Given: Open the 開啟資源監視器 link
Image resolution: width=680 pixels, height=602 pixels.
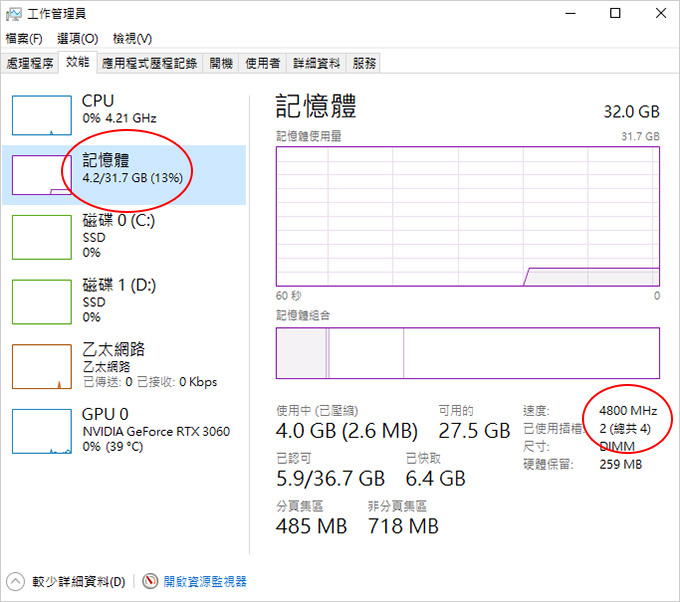Looking at the screenshot, I should [205, 582].
